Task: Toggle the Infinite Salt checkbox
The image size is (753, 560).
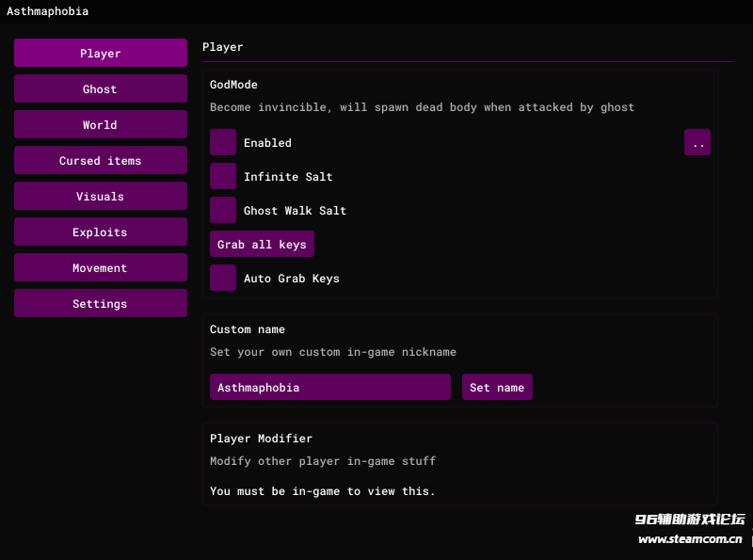Action: click(223, 177)
